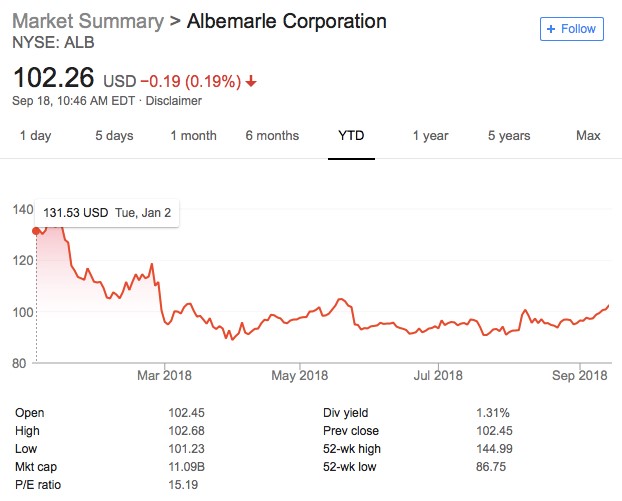This screenshot has width=622, height=501.
Task: Click the red down arrow icon
Action: click(x=250, y=81)
